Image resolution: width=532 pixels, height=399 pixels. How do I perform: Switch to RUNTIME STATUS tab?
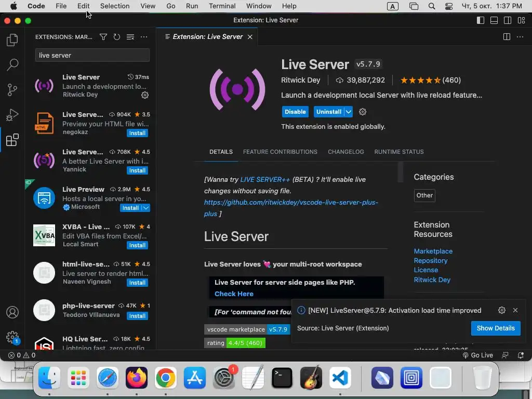pyautogui.click(x=398, y=152)
